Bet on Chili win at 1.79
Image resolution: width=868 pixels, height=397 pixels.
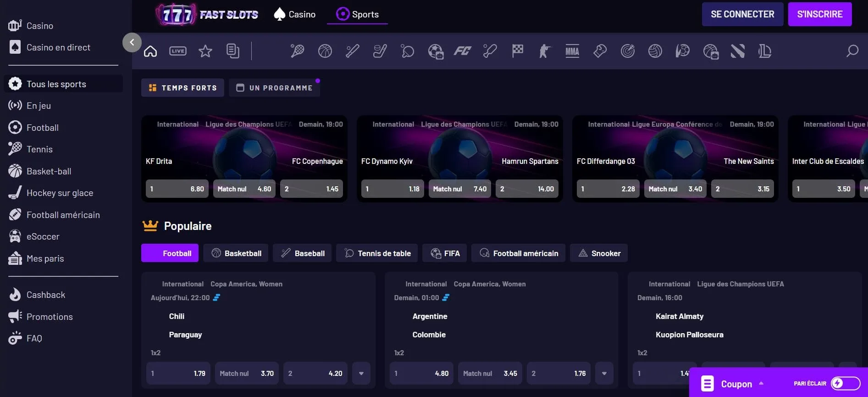(178, 374)
